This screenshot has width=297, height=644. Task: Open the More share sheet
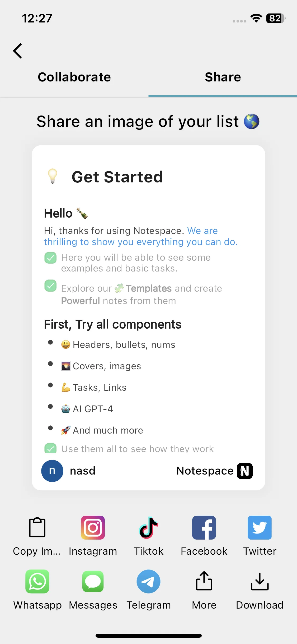click(204, 581)
